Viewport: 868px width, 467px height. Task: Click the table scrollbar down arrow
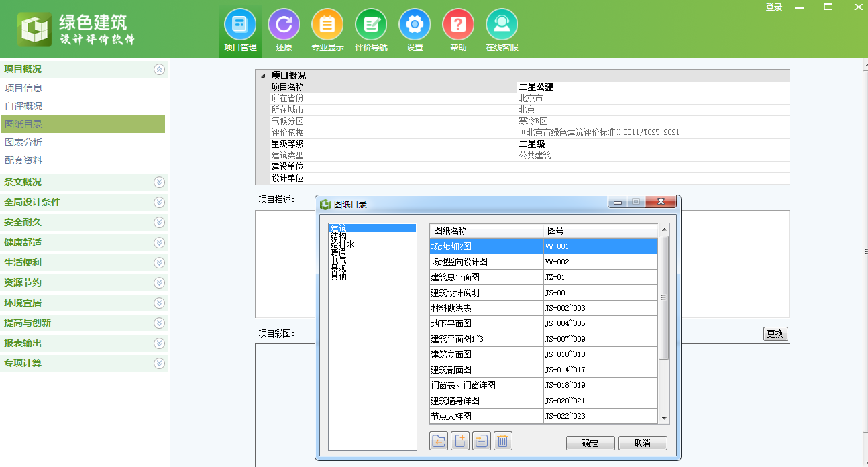click(x=664, y=419)
